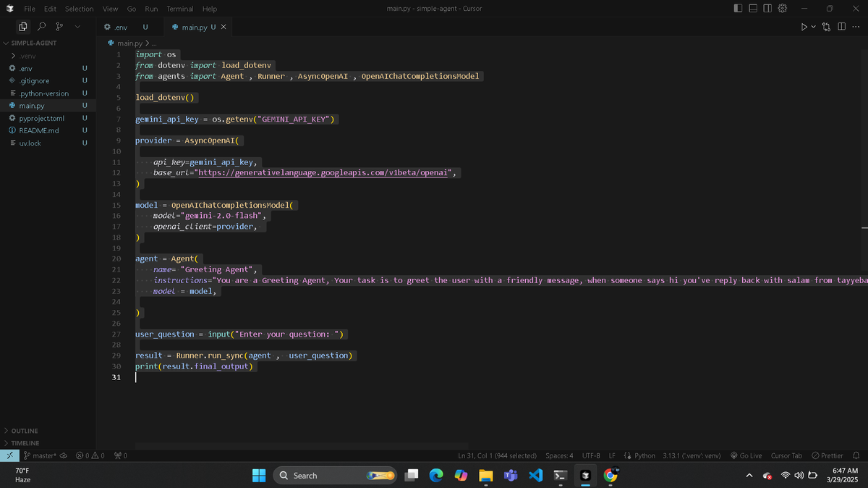Open errors and warnings indicator in status bar
This screenshot has height=488, width=868.
click(90, 456)
